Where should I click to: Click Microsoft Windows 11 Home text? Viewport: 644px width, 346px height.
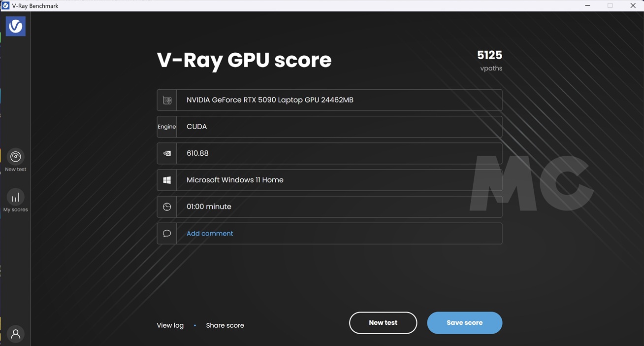coord(235,180)
